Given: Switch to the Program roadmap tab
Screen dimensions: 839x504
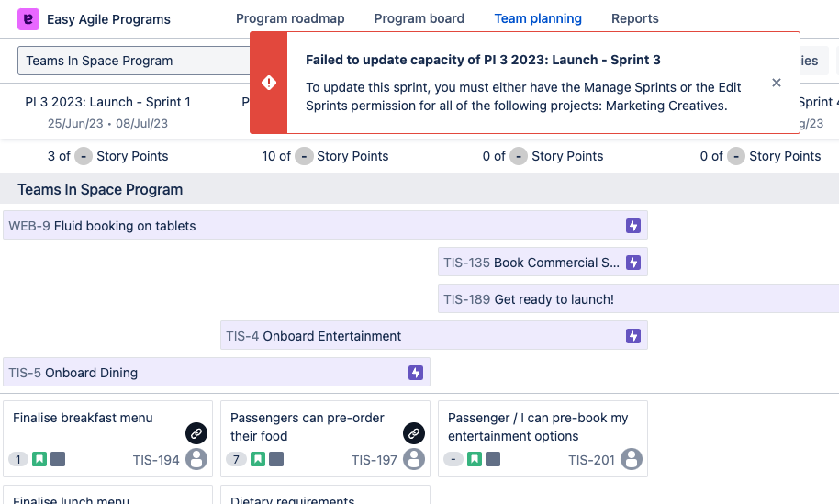Looking at the screenshot, I should pyautogui.click(x=290, y=18).
